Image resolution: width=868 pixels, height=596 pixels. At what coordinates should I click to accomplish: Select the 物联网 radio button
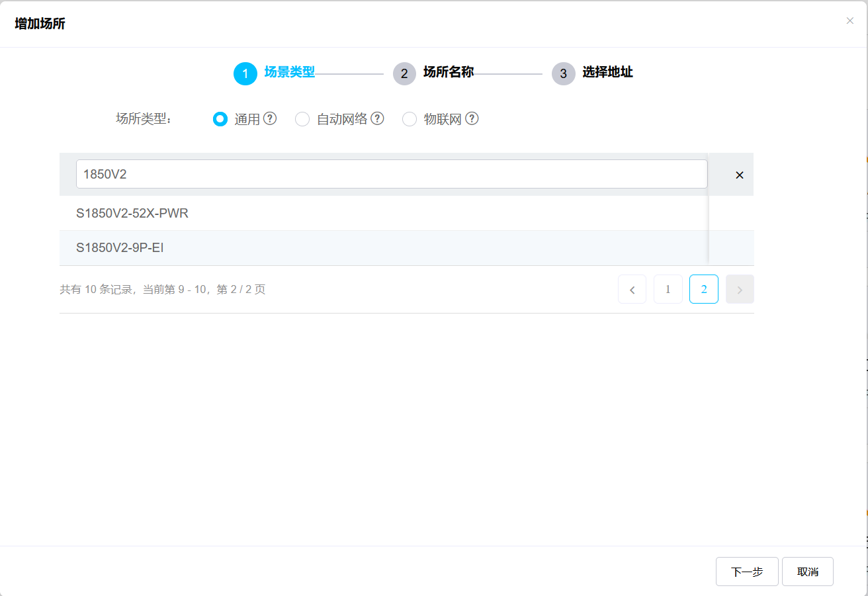coord(410,119)
